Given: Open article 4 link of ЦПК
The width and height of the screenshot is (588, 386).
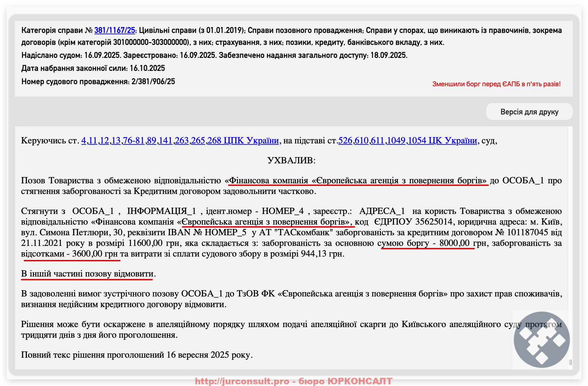Looking at the screenshot, I should coord(83,141).
